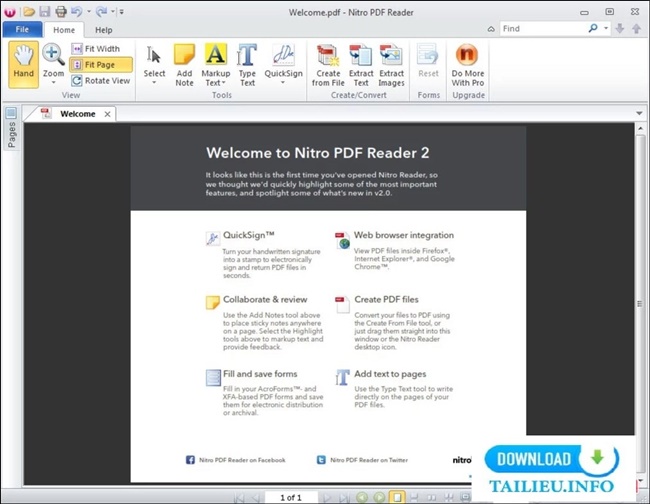Click the Reset forms button
The height and width of the screenshot is (504, 650).
pos(428,61)
